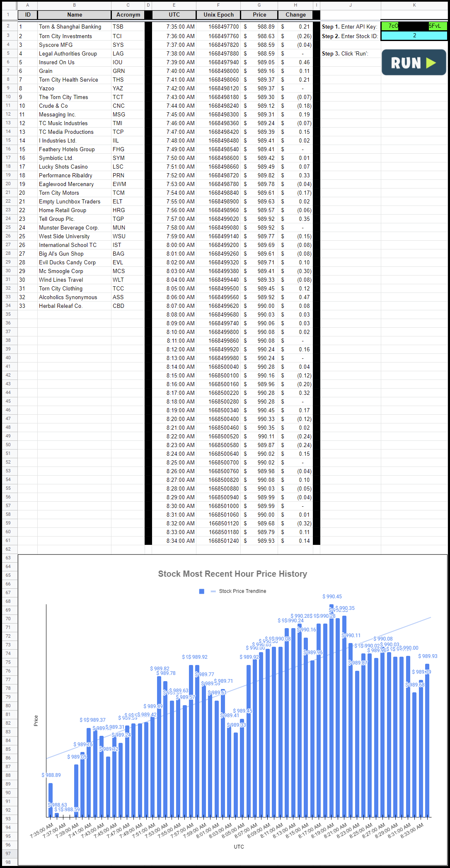Click the Price header cell

(x=259, y=15)
